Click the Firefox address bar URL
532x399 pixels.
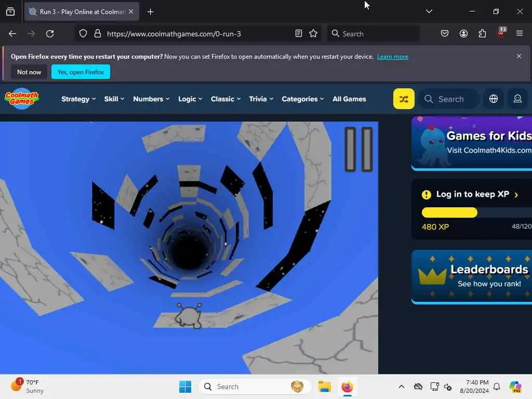[174, 34]
